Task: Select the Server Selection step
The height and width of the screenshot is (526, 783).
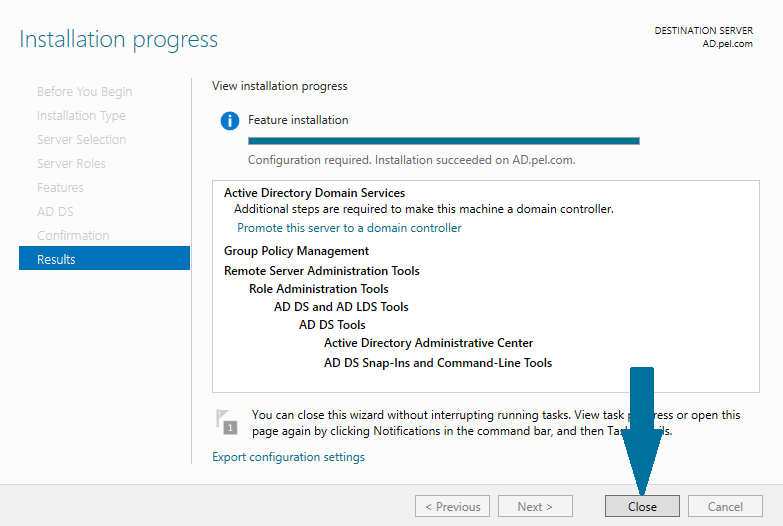Action: click(x=81, y=139)
